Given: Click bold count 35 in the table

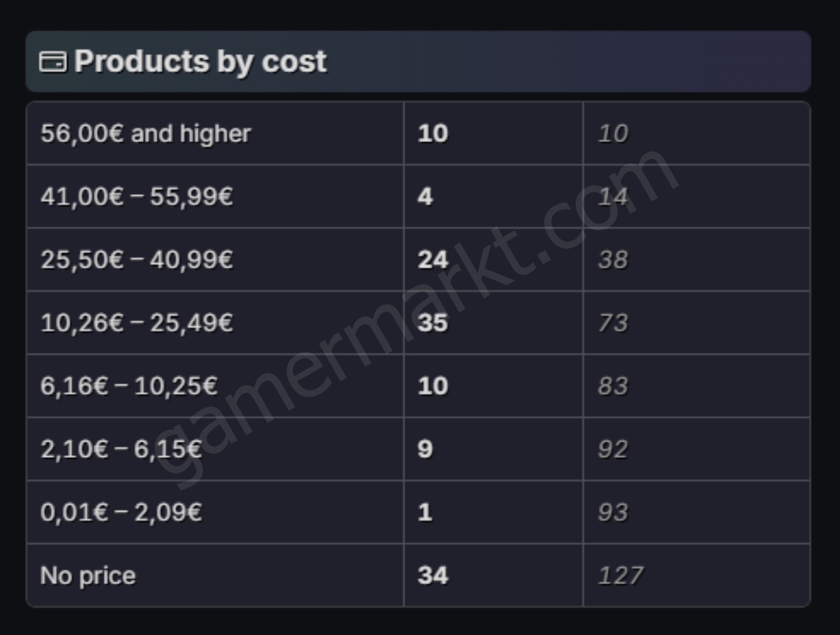Looking at the screenshot, I should (x=433, y=323).
